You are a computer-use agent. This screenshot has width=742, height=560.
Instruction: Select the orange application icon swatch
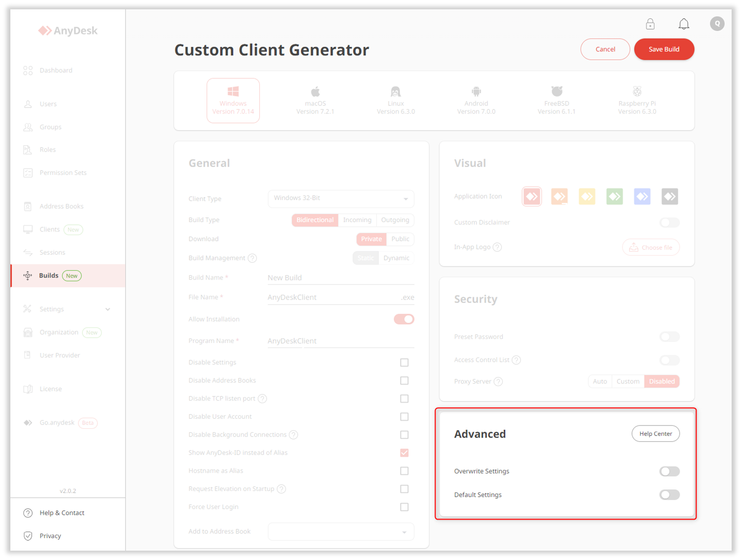coord(559,197)
